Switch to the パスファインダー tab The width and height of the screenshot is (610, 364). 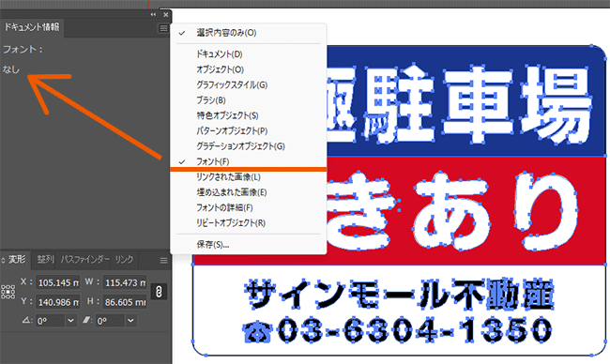84,259
